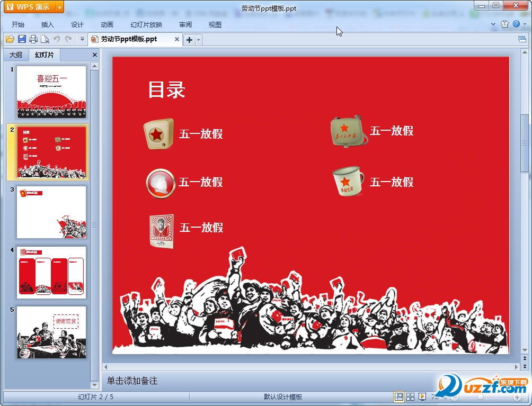The image size is (532, 406).
Task: Click the round Mao badge icon on slide
Action: click(x=161, y=183)
